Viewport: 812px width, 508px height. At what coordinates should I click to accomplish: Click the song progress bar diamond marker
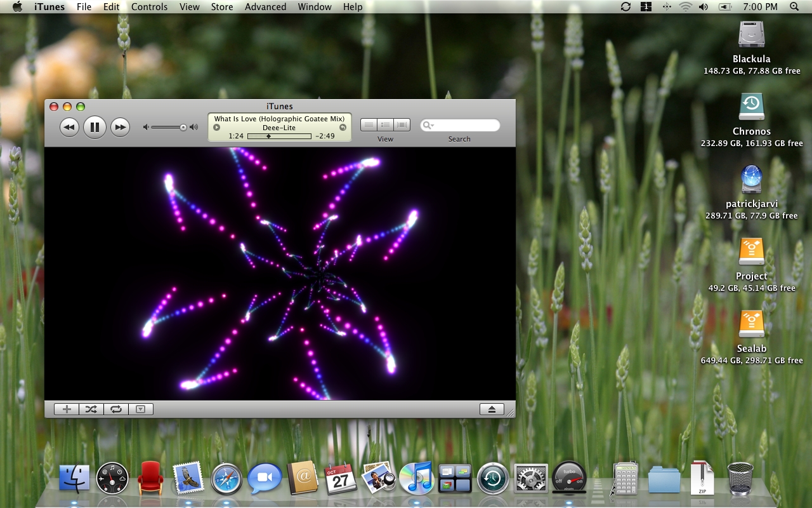(268, 136)
